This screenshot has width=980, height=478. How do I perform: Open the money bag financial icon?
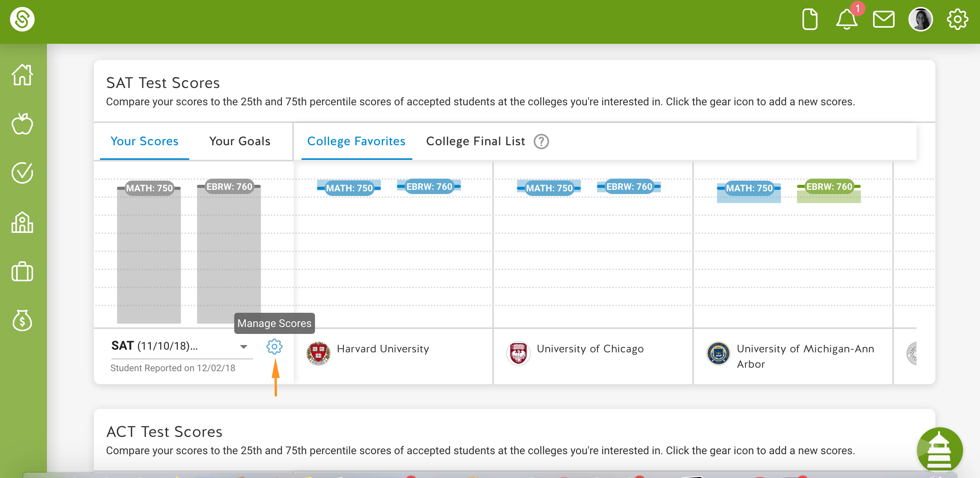[22, 320]
